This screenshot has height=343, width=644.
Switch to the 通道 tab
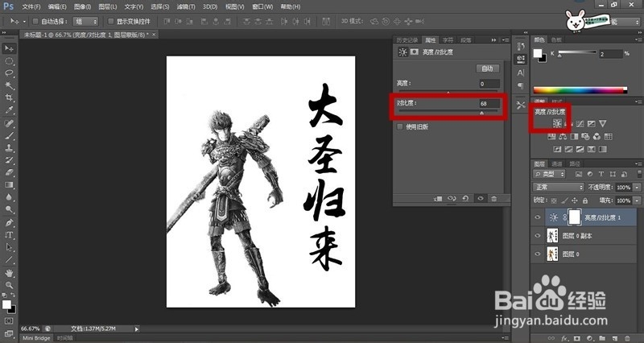[557, 163]
